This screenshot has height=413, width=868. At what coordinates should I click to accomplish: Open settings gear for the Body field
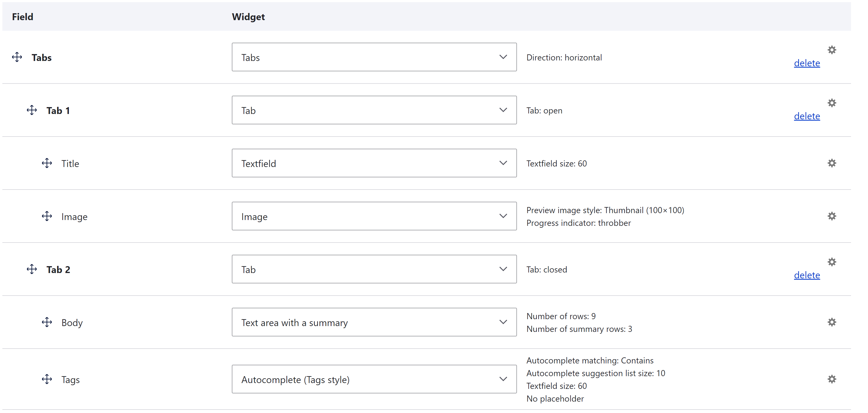tap(832, 322)
